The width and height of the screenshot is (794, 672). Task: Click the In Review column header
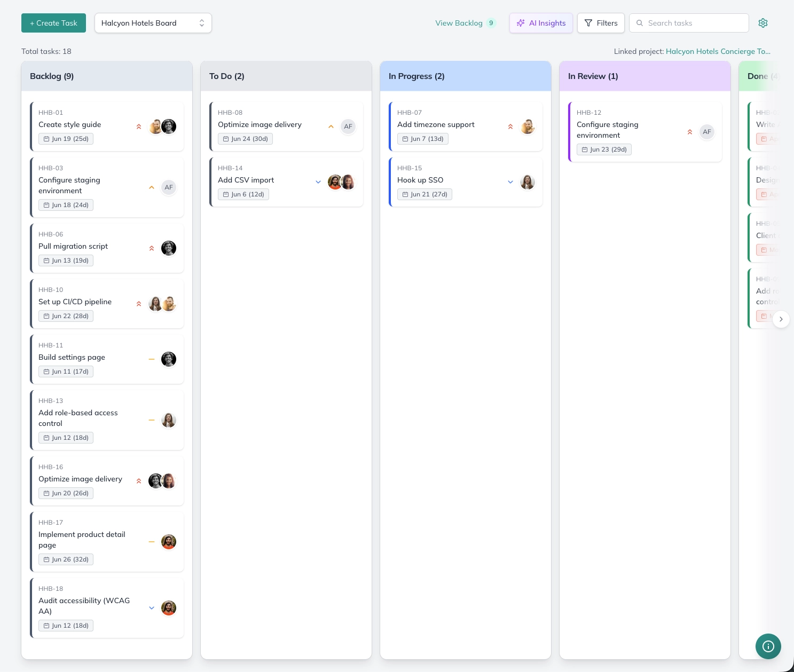click(x=645, y=76)
